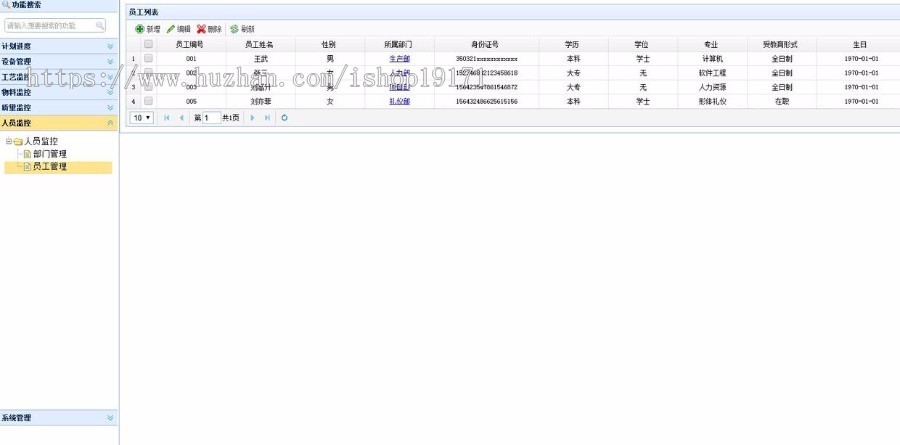This screenshot has width=900, height=445.
Task: Check the box for employee 王武
Action: (149, 58)
